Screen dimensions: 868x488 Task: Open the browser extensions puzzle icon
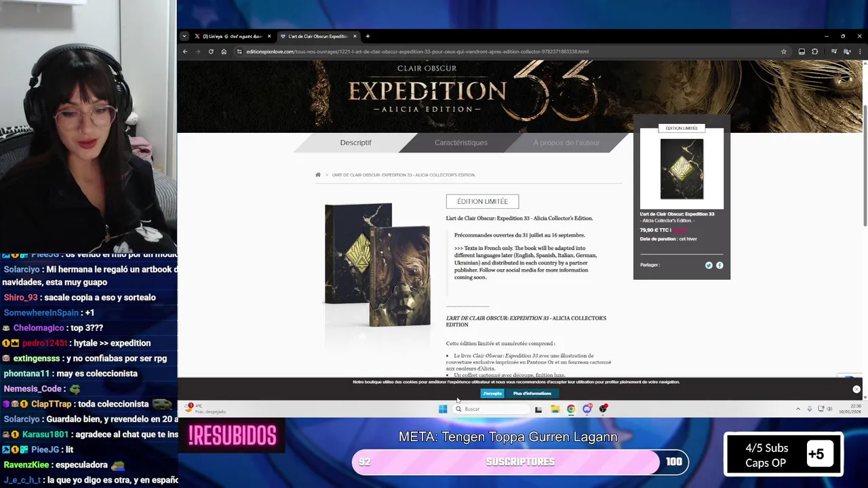(x=815, y=52)
